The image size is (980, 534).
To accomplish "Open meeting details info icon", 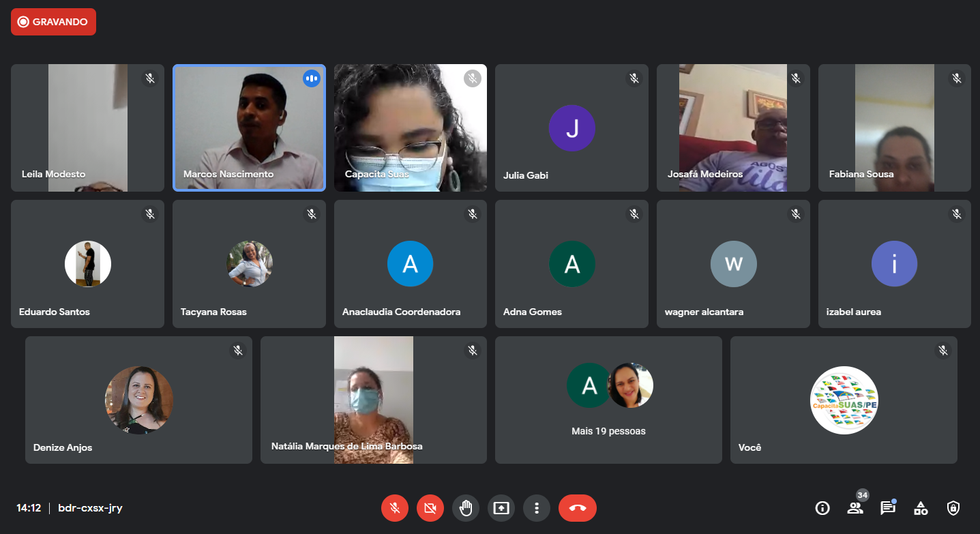I will (x=822, y=508).
